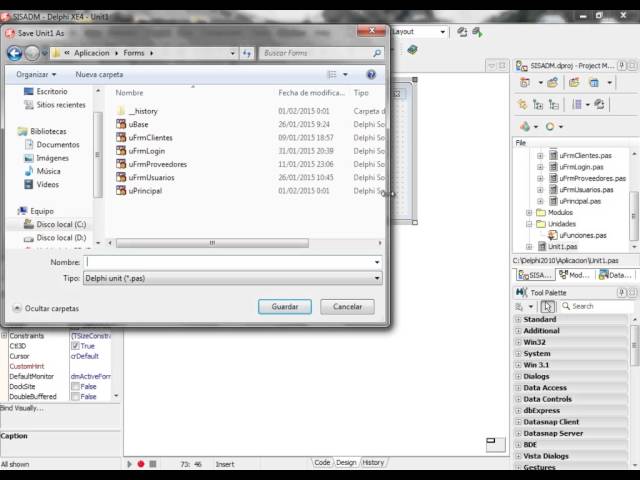Sort by Nombre column header
640x480 pixels.
[x=129, y=93]
